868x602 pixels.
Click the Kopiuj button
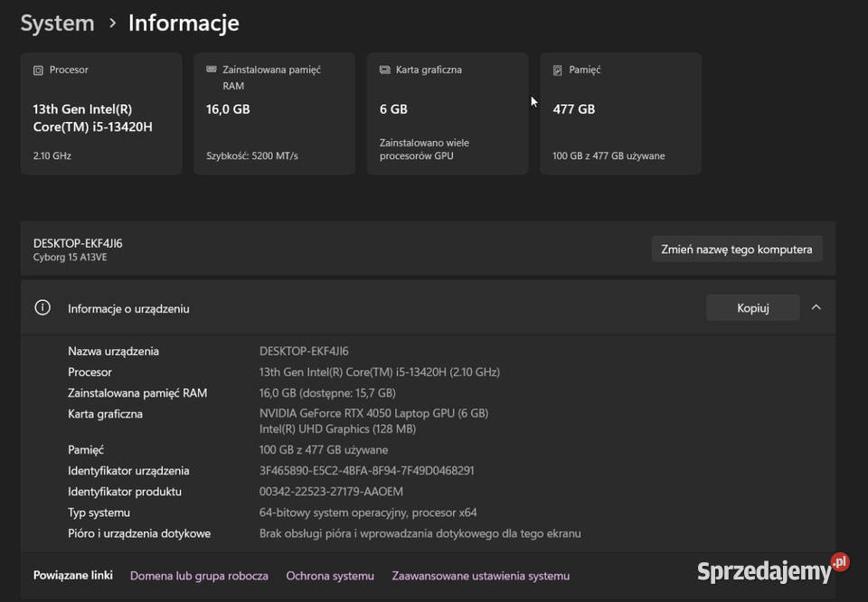(x=753, y=307)
